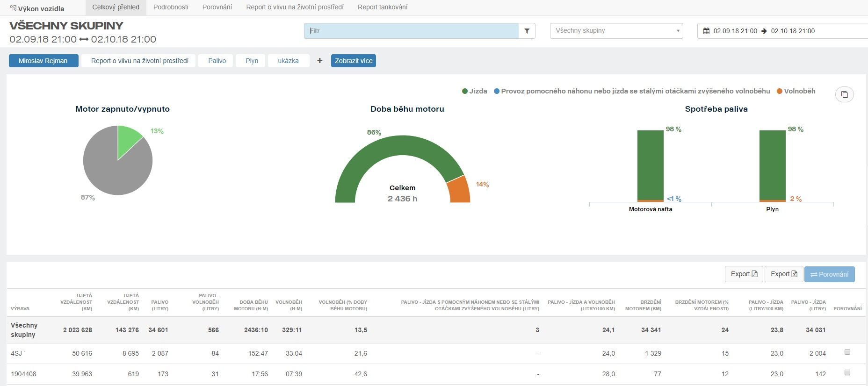The width and height of the screenshot is (868, 386).
Task: Open the date range picker field
Action: coord(782,31)
